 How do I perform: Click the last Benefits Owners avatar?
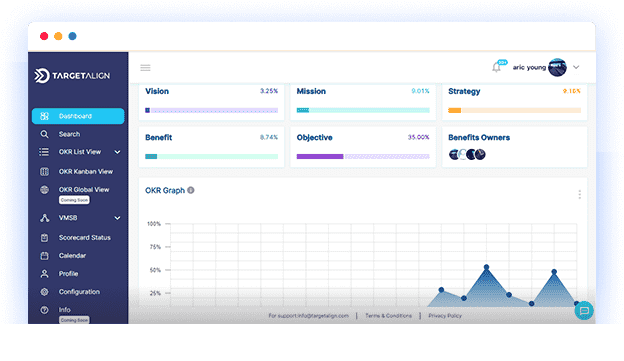point(480,154)
